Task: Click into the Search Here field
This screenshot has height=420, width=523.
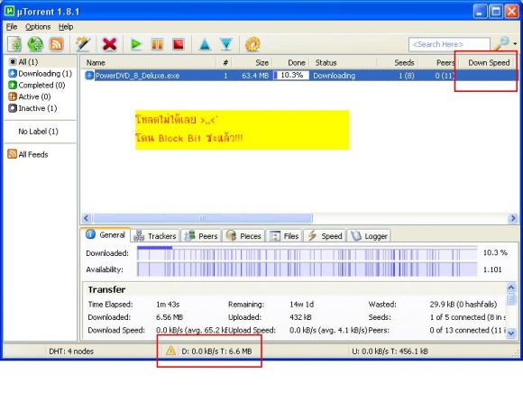Action: (449, 44)
